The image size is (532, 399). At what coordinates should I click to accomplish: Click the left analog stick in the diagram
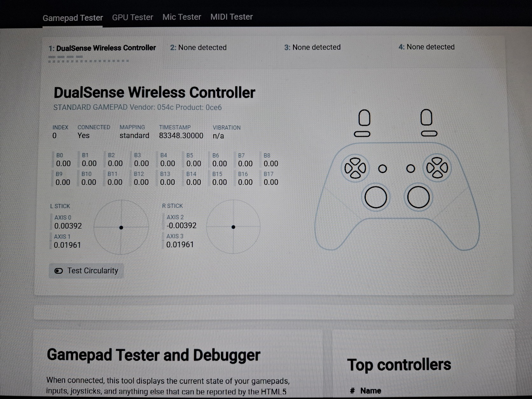click(376, 197)
